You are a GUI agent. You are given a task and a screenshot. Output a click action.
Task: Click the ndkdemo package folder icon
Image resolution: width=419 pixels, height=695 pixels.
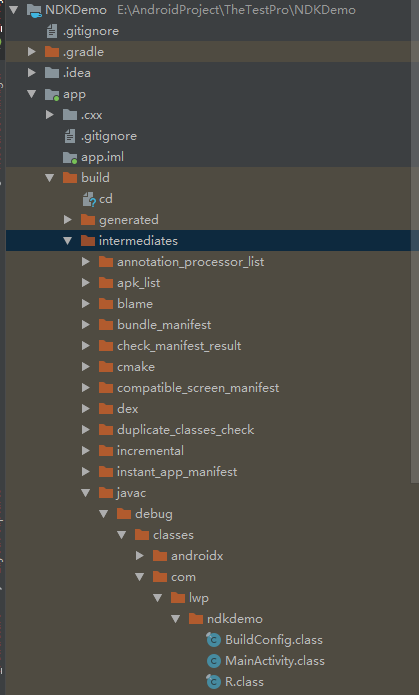(x=196, y=619)
